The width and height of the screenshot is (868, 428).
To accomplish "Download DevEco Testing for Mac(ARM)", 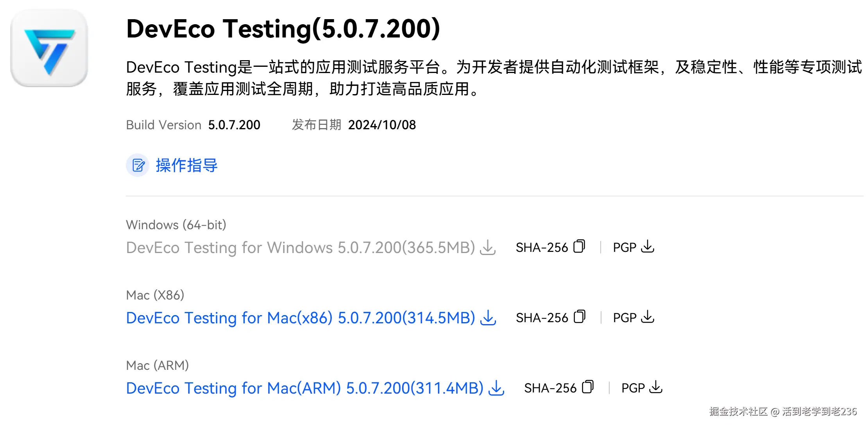I will pos(304,388).
